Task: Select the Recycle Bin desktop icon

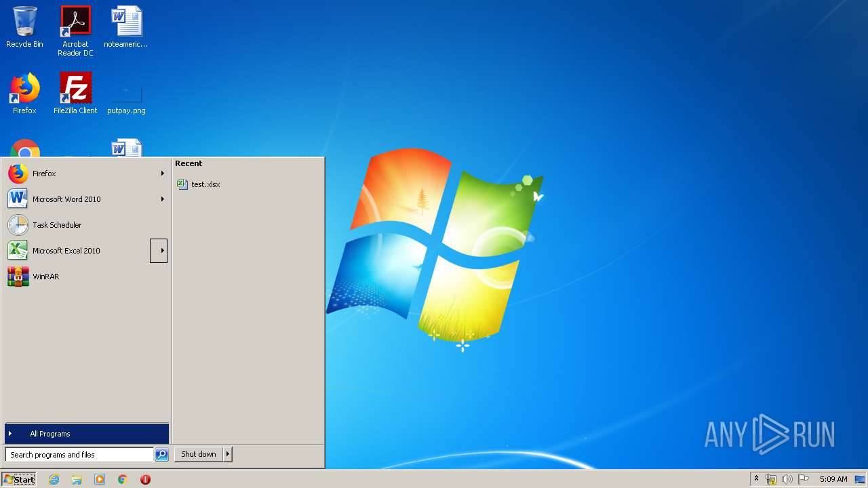Action: pyautogui.click(x=24, y=27)
